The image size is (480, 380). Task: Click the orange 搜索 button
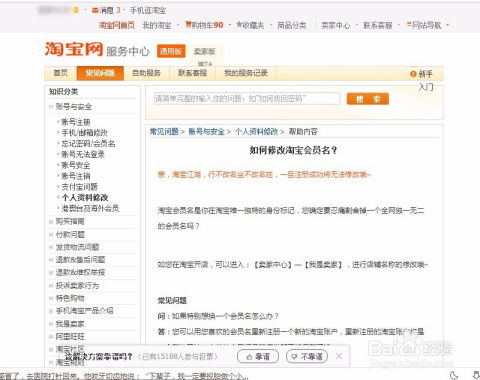[x=368, y=99]
